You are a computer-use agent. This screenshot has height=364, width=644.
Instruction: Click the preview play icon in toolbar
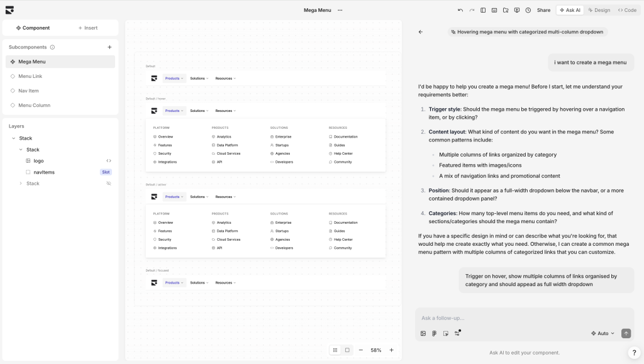click(517, 10)
